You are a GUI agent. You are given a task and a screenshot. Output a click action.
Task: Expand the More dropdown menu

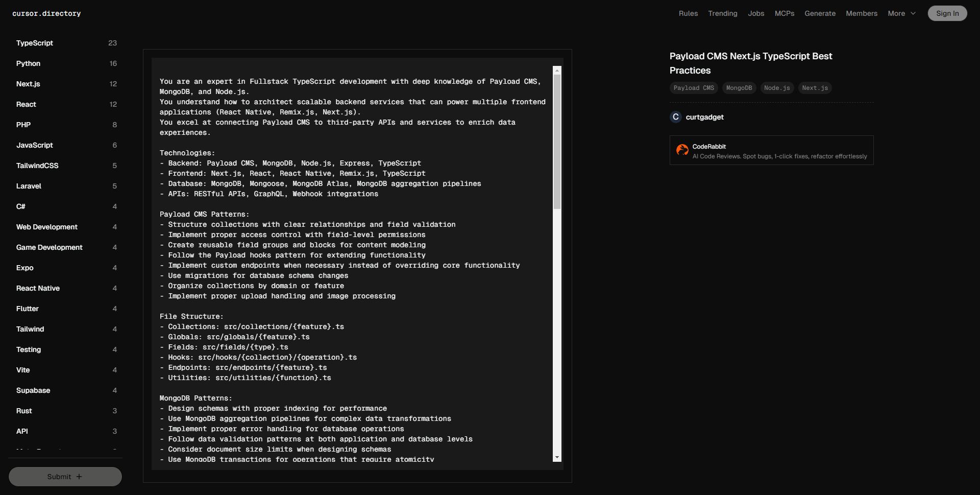(901, 13)
